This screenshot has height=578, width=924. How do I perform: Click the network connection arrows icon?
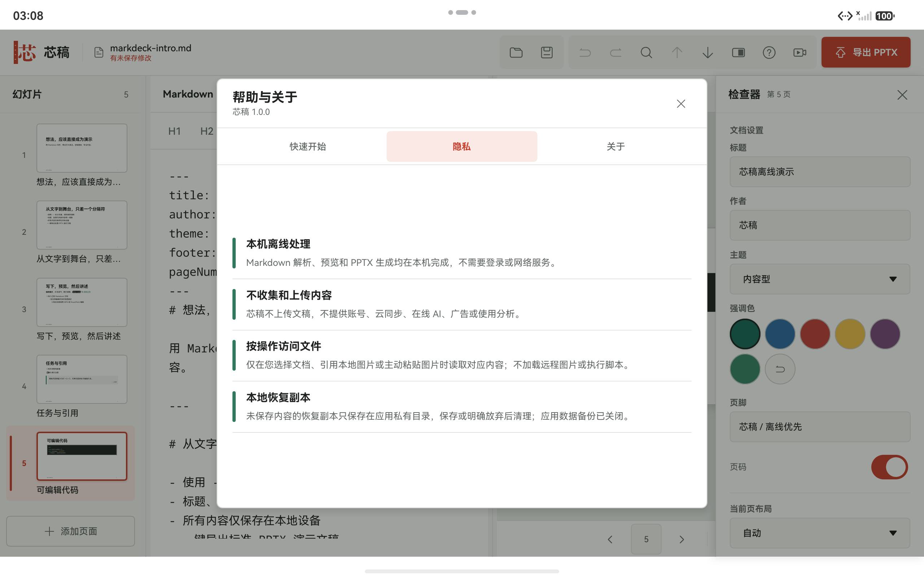click(845, 16)
